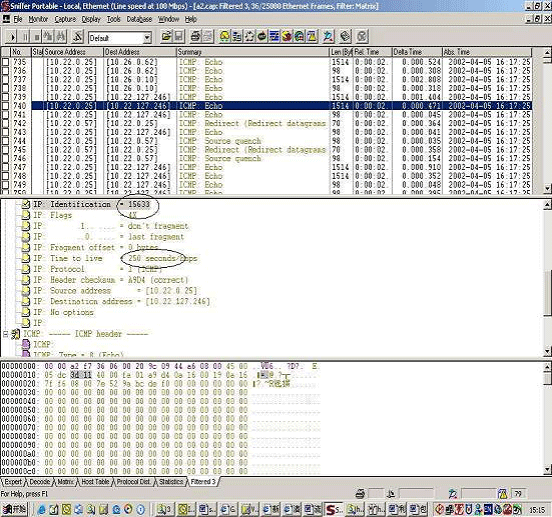The height and width of the screenshot is (517, 552).
Task: Click the start capture play button
Action: click(12, 37)
